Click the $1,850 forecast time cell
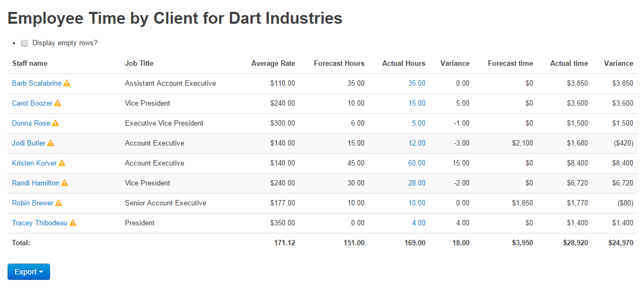 tap(522, 203)
